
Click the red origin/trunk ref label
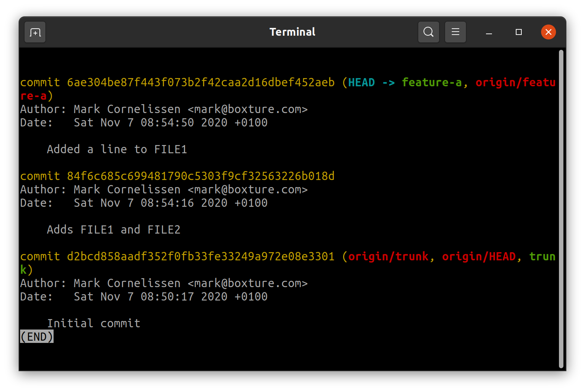coord(388,257)
